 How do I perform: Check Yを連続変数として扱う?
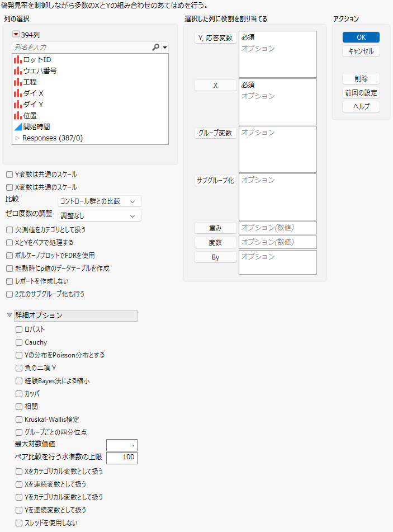point(19,510)
